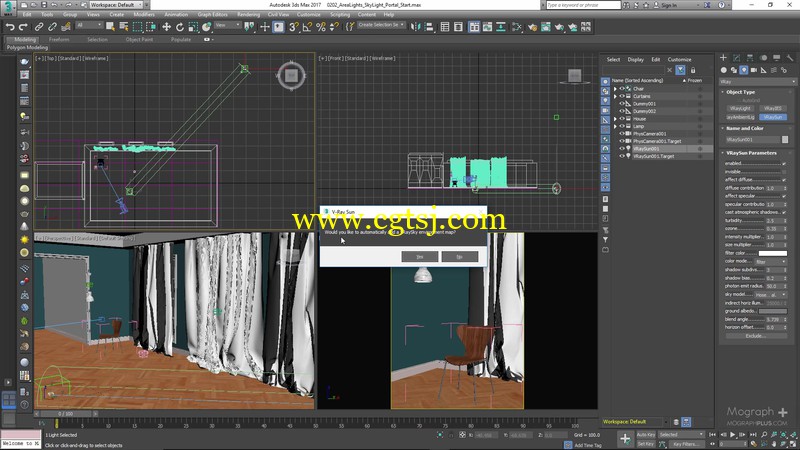
Task: Activate the Select and Link tool
Action: [x=39, y=27]
